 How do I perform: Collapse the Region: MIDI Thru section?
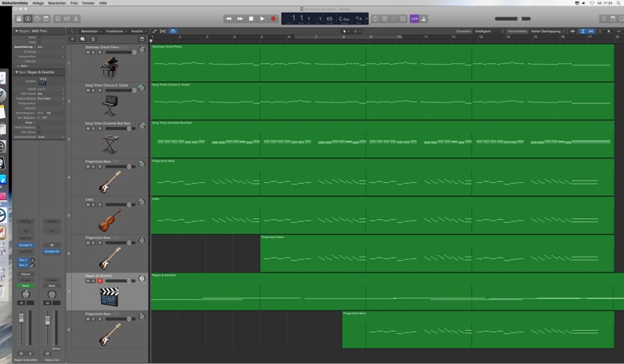(17, 31)
